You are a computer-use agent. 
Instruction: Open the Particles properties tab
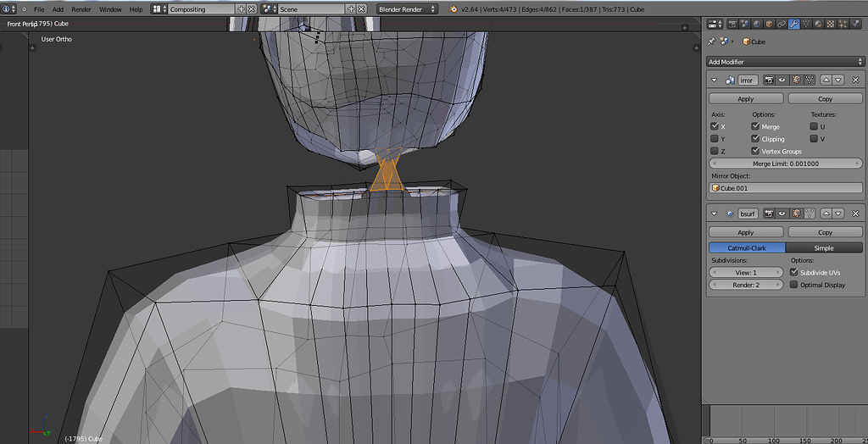[843, 24]
